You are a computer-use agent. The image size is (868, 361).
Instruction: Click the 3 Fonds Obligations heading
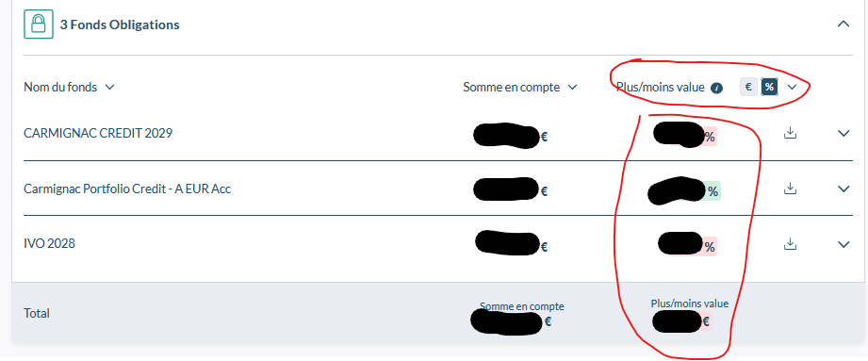click(120, 25)
